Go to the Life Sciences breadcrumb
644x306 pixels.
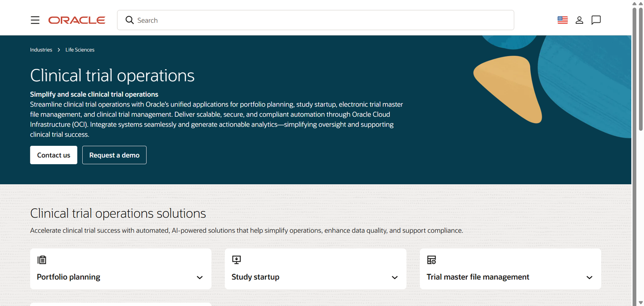coord(80,50)
